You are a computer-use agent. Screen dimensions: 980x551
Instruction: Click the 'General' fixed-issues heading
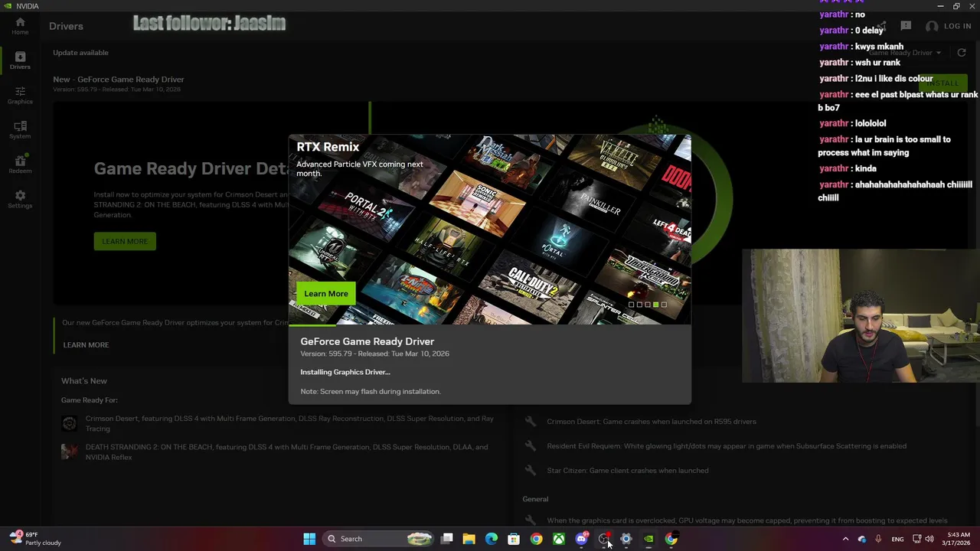[535, 499]
